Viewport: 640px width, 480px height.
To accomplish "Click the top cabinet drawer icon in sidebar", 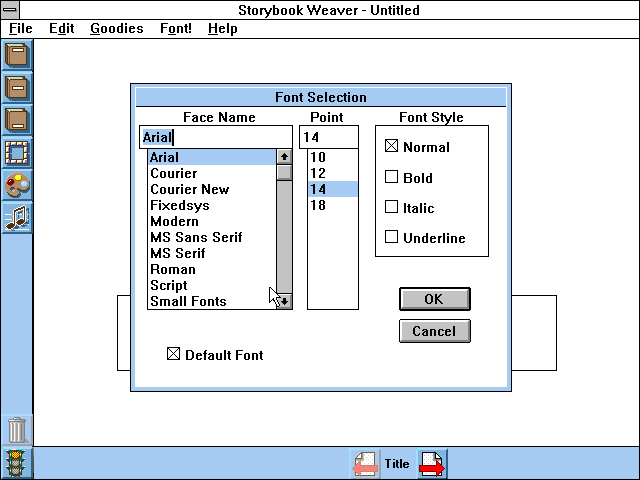I will pos(17,55).
